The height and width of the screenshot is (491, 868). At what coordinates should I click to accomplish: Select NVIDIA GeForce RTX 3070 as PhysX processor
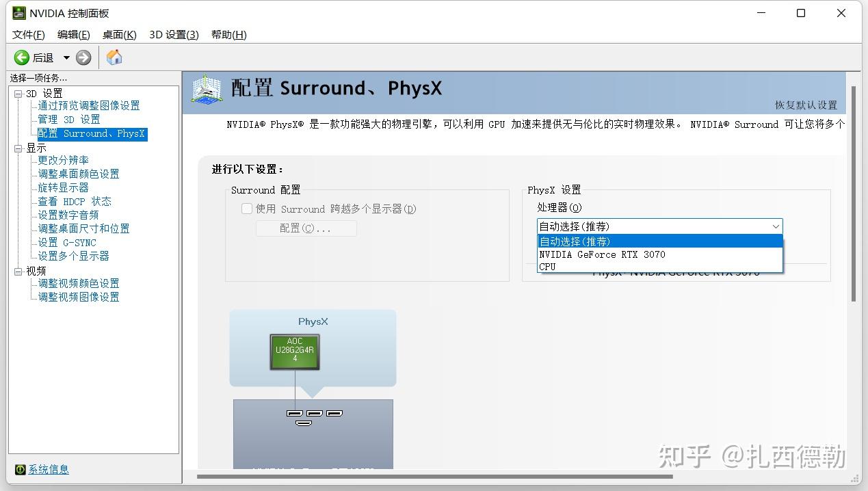602,254
